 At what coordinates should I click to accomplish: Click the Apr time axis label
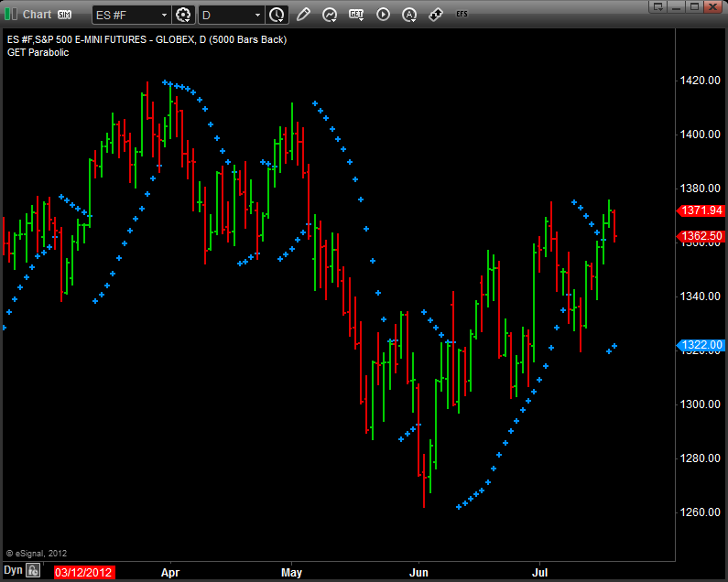(170, 573)
